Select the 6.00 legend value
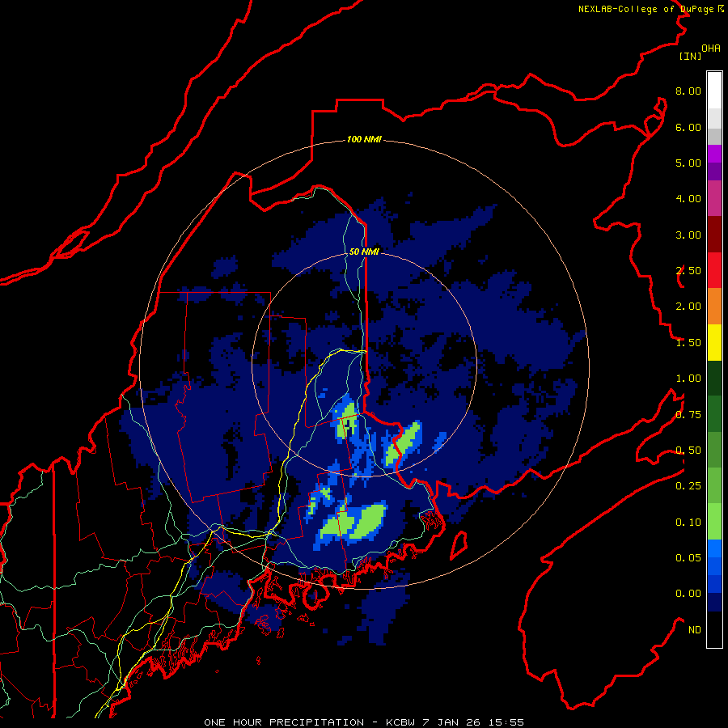 pyautogui.click(x=688, y=127)
